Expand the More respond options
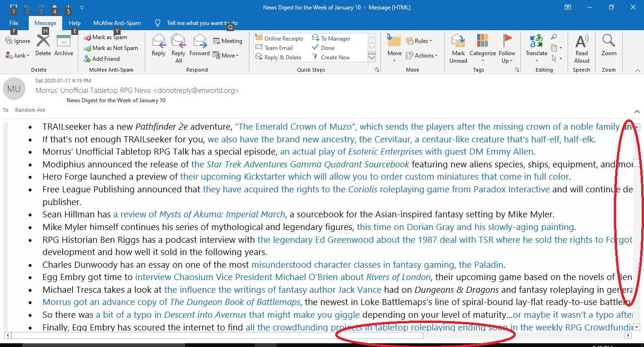Screen dimensions: 644x347 tap(226, 55)
